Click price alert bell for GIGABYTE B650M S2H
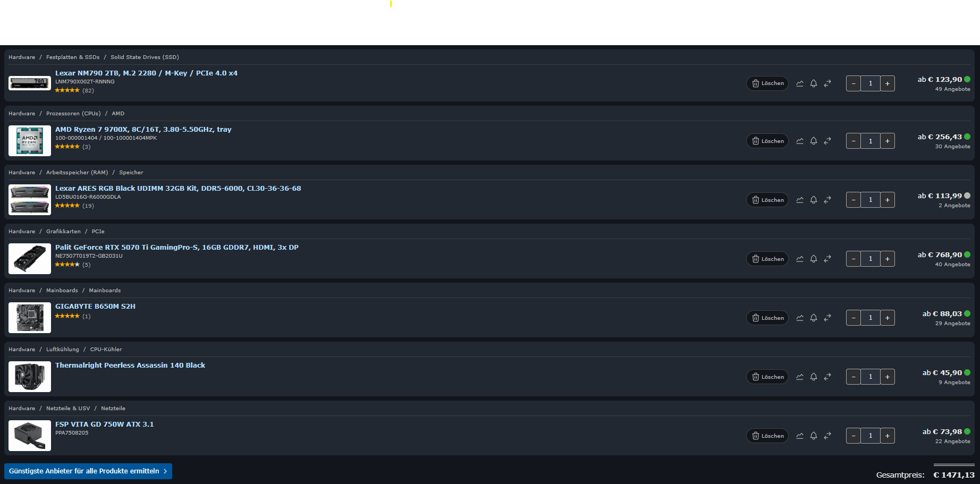980x484 pixels. [x=814, y=318]
